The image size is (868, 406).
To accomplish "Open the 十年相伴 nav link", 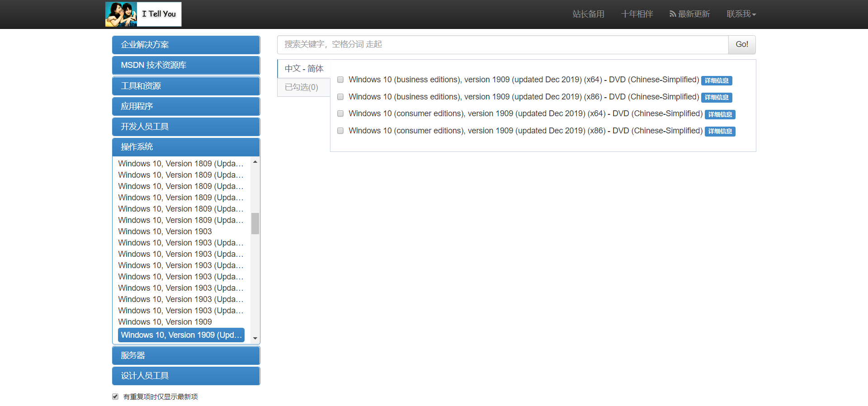I will [637, 14].
